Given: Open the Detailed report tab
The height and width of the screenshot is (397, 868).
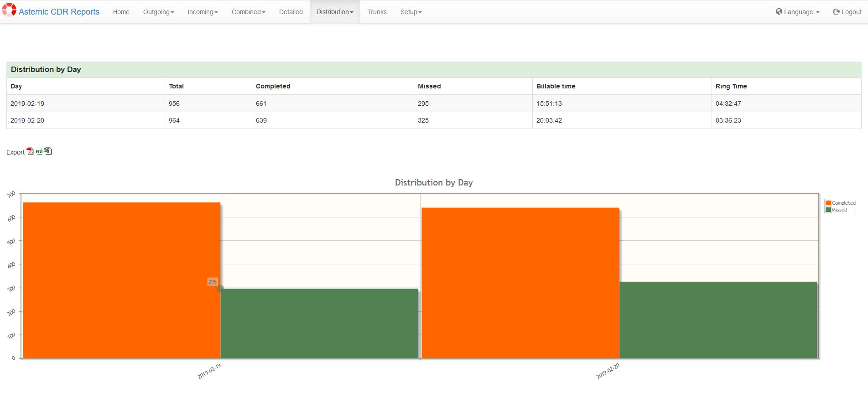Looking at the screenshot, I should [x=291, y=12].
